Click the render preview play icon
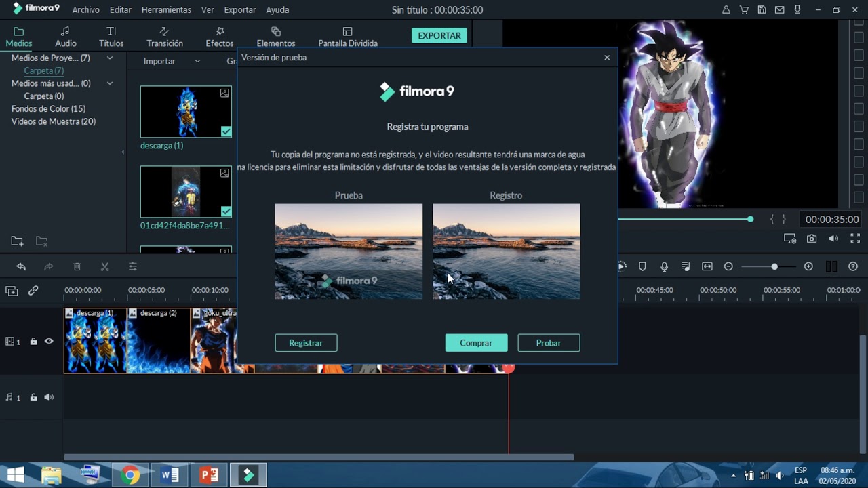 [621, 266]
